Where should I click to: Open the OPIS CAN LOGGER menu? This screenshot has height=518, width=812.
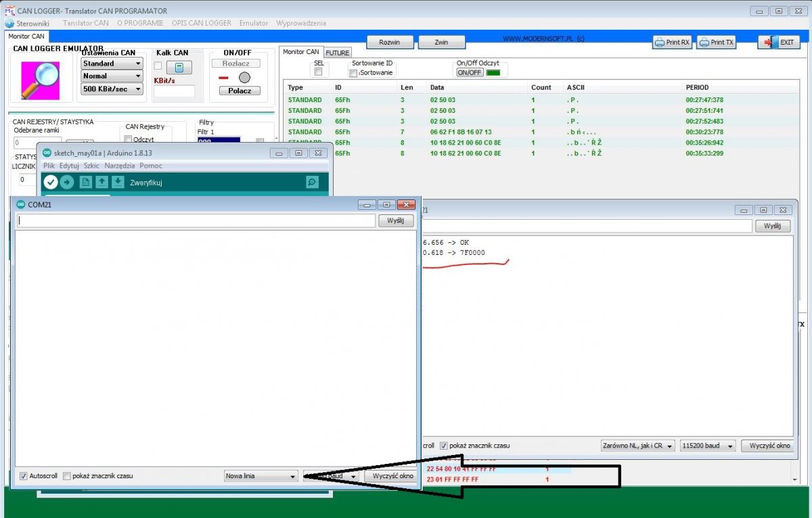coord(202,23)
